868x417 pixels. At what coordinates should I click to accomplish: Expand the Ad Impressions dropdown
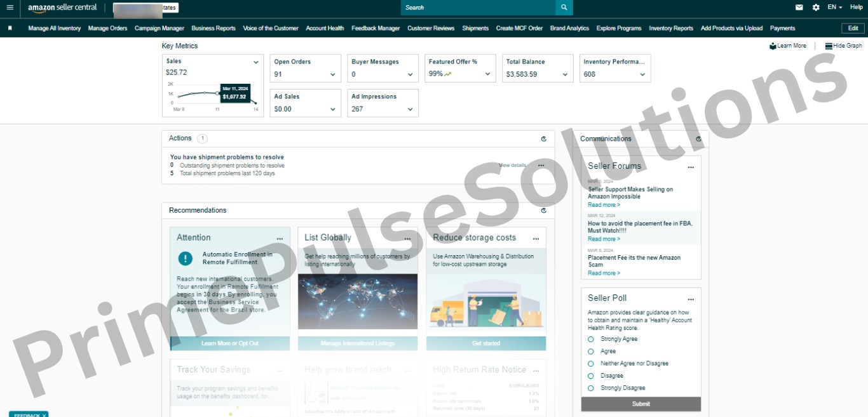click(410, 109)
